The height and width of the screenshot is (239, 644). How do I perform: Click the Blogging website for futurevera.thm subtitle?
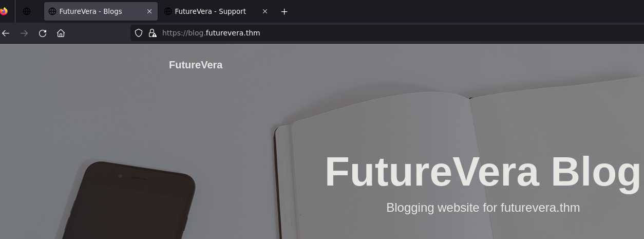pyautogui.click(x=483, y=208)
